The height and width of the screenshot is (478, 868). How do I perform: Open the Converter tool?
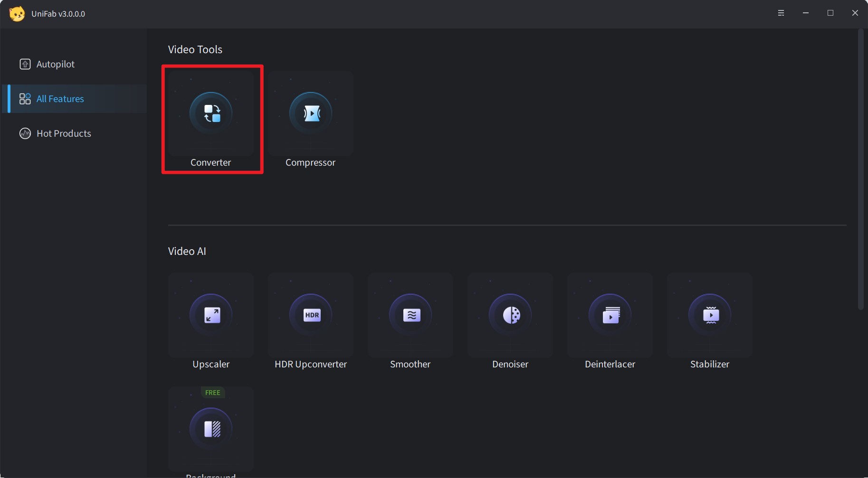click(x=211, y=114)
